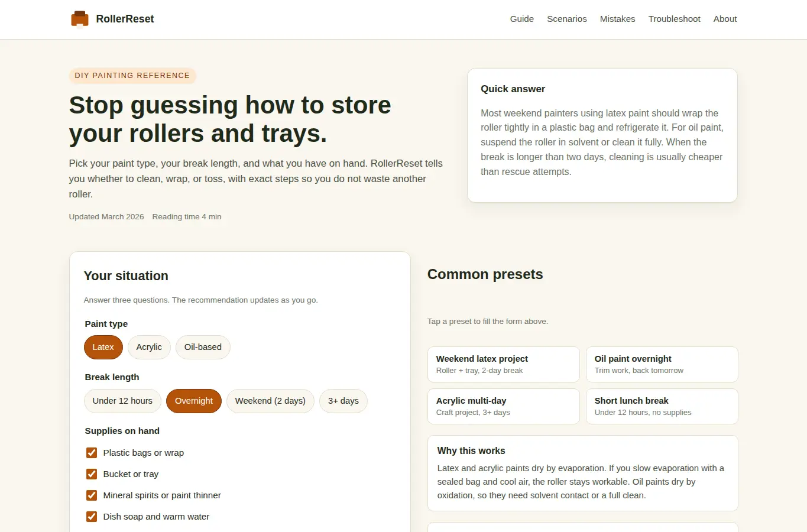Click the RollerReset paint roller logo icon

[80, 19]
